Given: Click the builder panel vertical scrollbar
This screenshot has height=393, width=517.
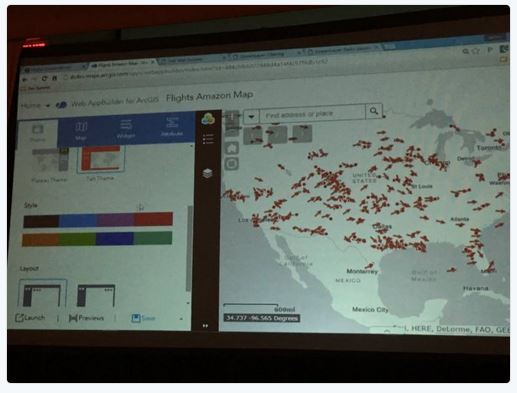Looking at the screenshot, I should [189, 249].
